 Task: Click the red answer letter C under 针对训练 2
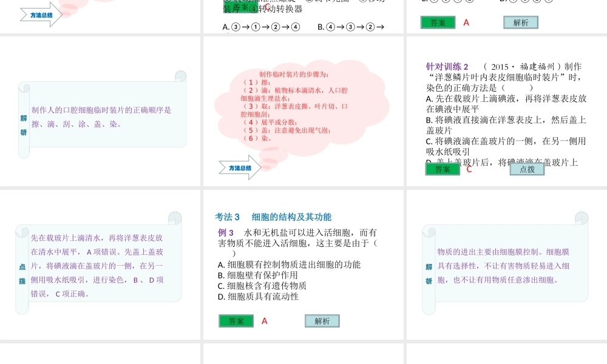469,169
